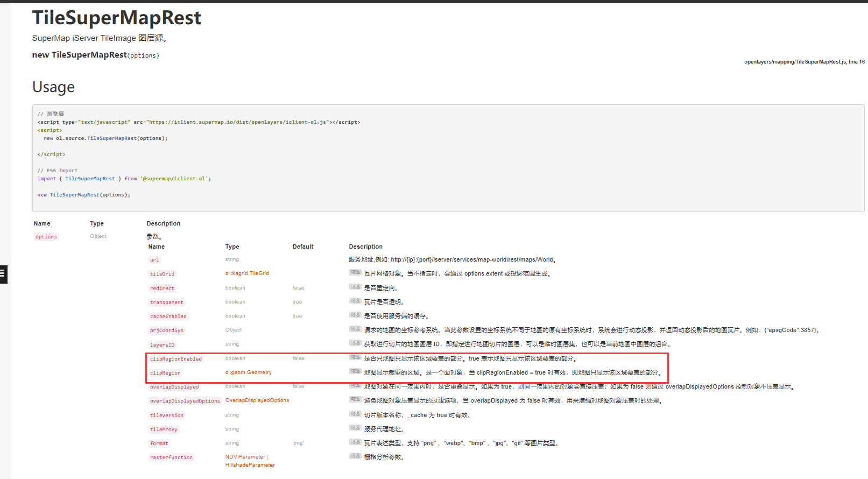This screenshot has height=479, width=868.
Task: Click the 'clipRegionEnabled' parameter name
Action: pyautogui.click(x=176, y=359)
